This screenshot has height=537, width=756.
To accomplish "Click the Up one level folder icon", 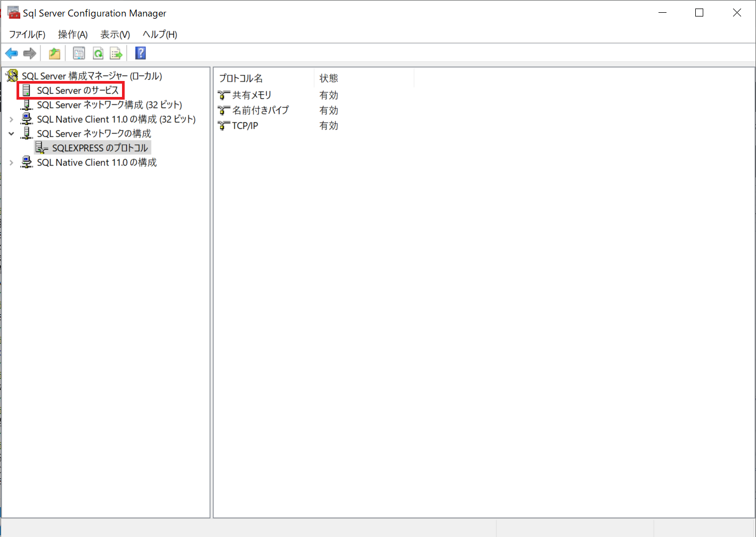I will 54,53.
